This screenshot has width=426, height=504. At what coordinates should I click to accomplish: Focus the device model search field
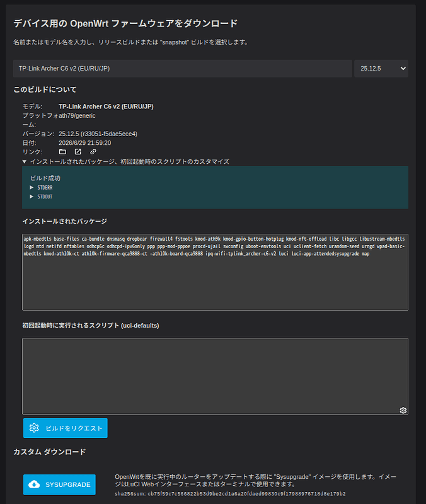tap(182, 69)
